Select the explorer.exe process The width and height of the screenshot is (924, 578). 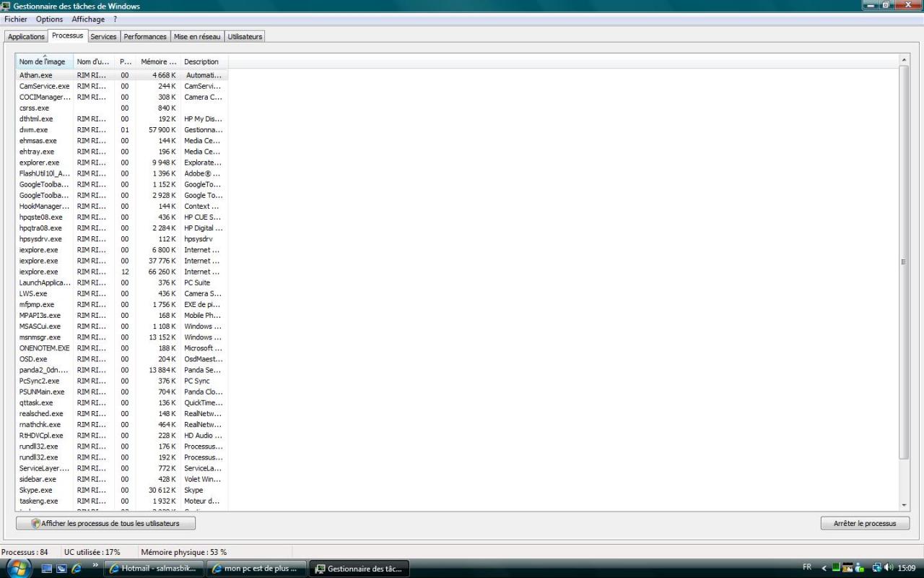click(121, 163)
